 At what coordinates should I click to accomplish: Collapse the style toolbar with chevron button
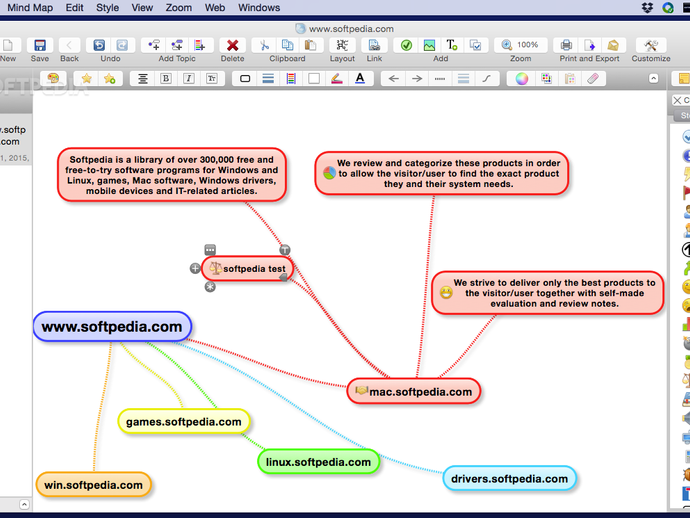(x=653, y=78)
